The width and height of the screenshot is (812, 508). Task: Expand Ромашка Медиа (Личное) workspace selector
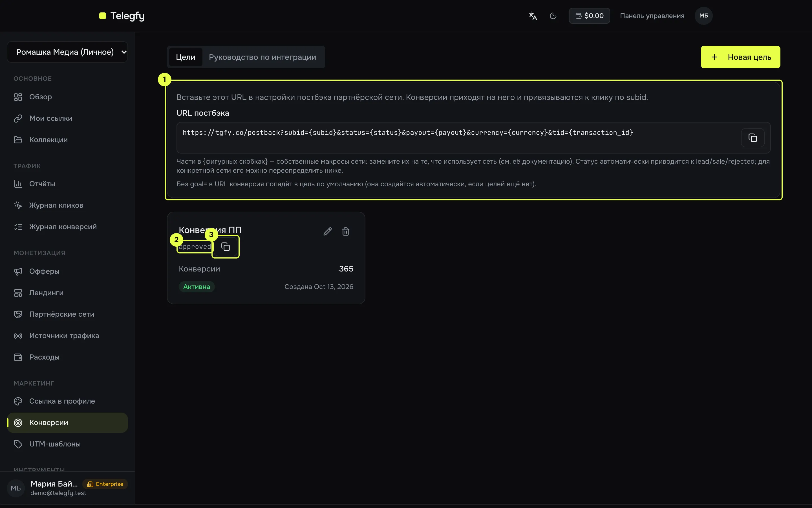coord(67,52)
